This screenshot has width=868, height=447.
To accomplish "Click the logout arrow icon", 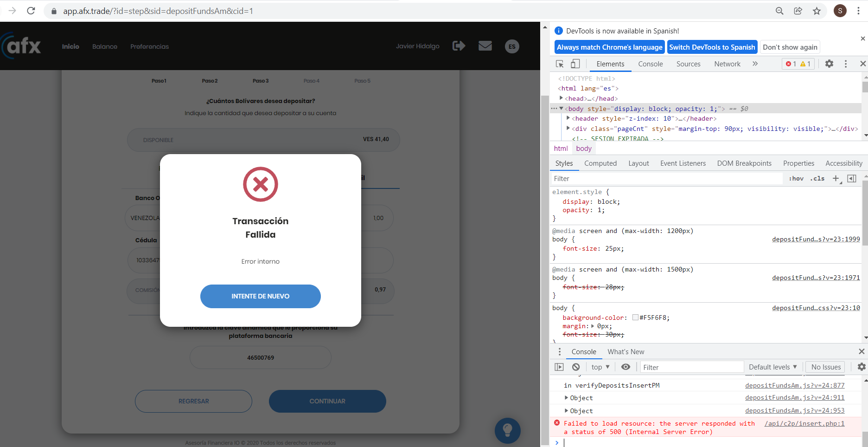I will (459, 46).
